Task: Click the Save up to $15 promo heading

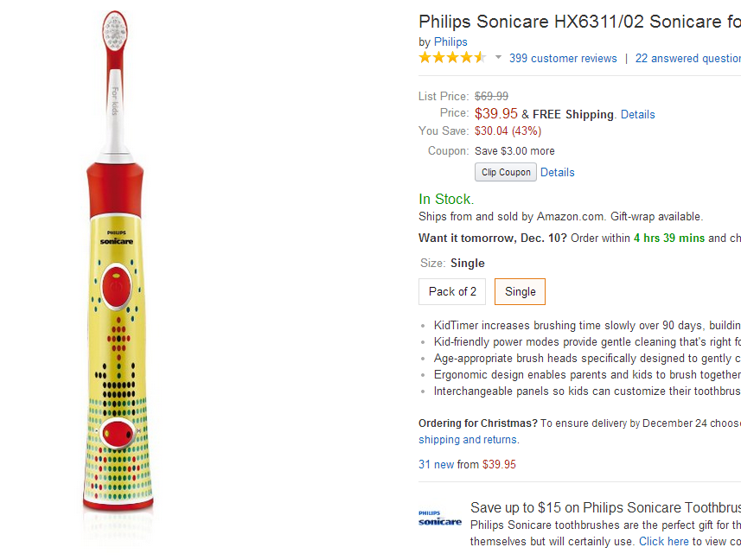Action: pos(605,507)
